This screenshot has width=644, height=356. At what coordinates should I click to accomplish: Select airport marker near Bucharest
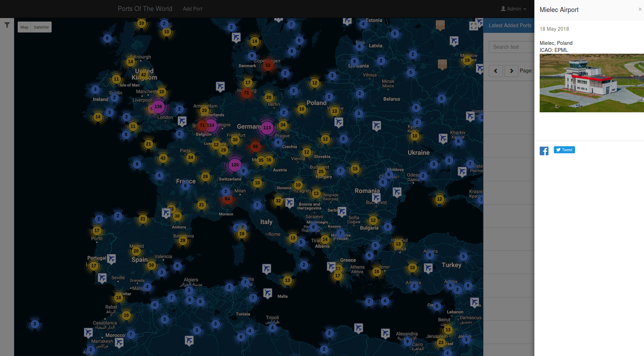pos(376,198)
